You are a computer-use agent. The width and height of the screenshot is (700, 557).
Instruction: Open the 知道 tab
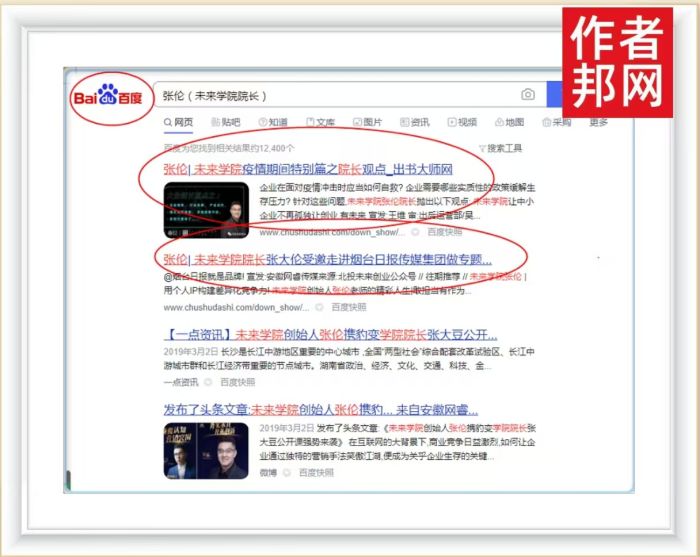[273, 122]
